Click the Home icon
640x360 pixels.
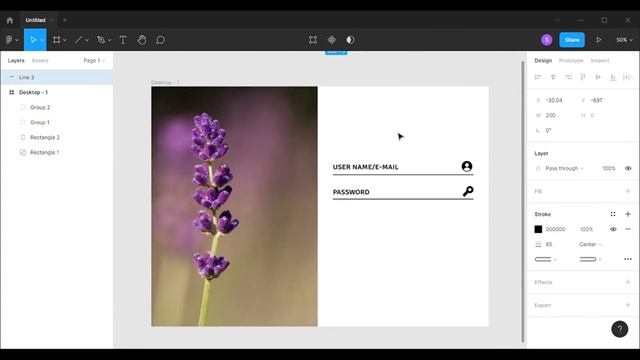(x=10, y=20)
